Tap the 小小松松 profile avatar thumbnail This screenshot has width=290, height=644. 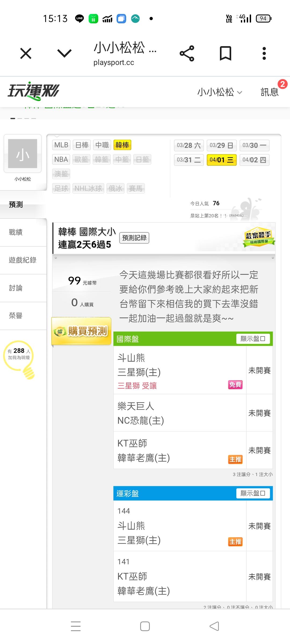(x=23, y=153)
